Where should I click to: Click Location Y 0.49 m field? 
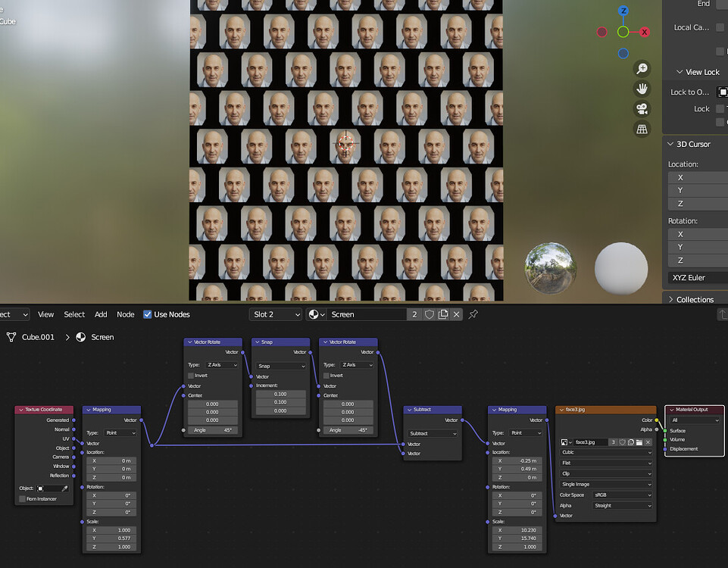coord(517,469)
